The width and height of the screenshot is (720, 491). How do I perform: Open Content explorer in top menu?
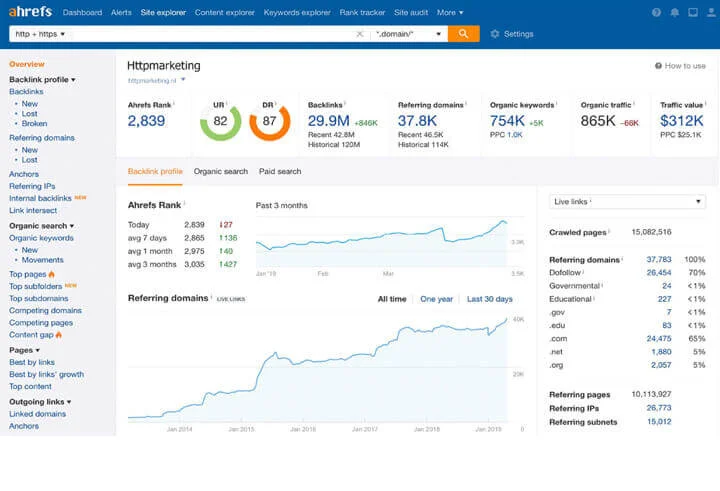point(225,12)
